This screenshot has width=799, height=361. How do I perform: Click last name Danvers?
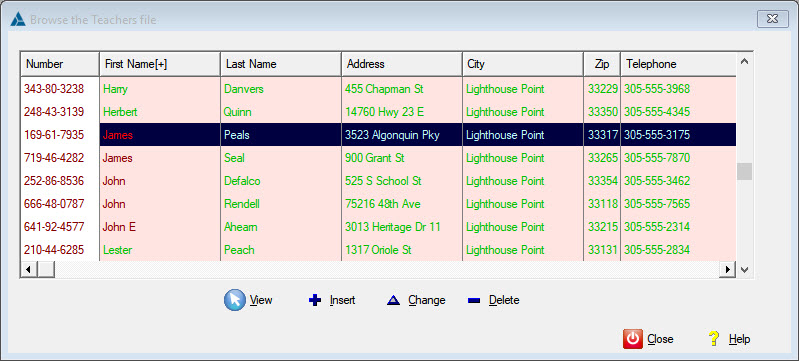(x=244, y=89)
